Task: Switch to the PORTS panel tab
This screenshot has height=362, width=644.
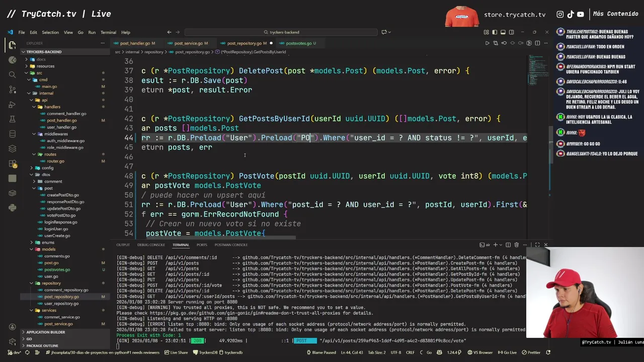Action: 202,245
